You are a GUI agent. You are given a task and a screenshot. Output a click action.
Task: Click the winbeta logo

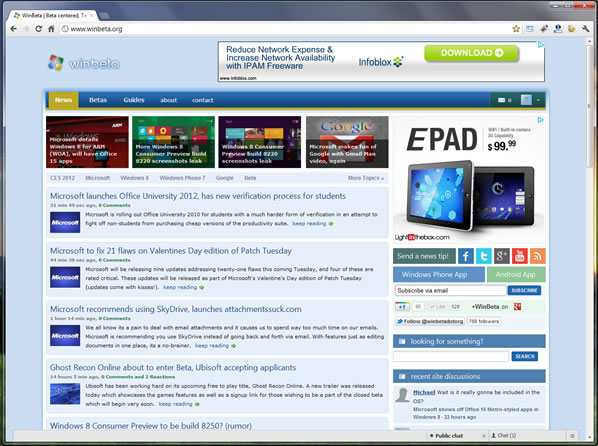pos(84,63)
